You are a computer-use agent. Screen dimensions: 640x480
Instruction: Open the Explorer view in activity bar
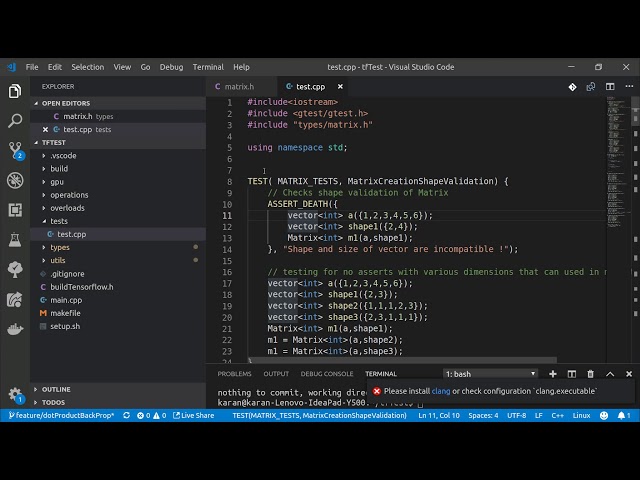point(15,91)
